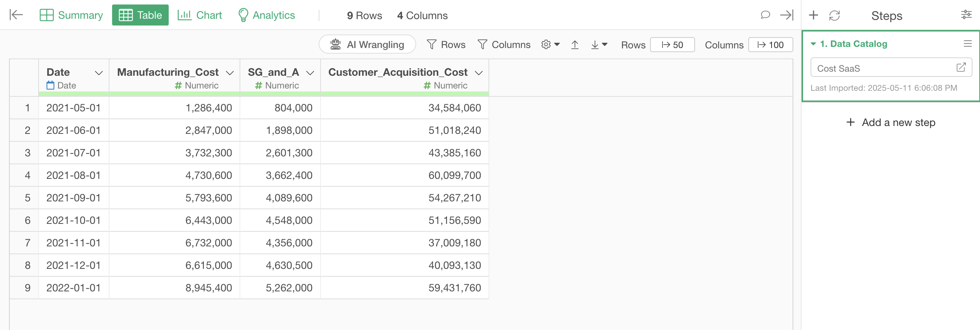
Task: Open the Summary view
Action: click(x=71, y=15)
